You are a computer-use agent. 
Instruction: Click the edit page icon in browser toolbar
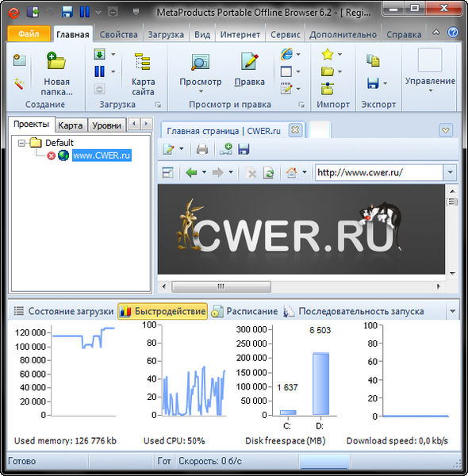[x=168, y=149]
